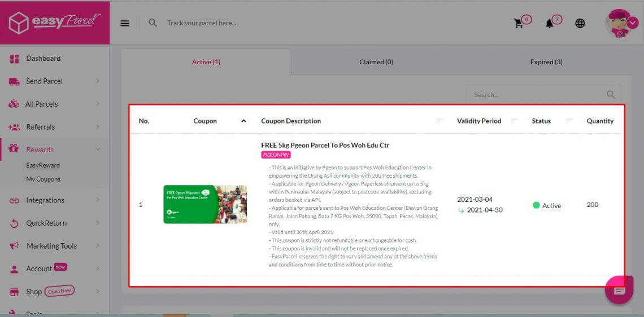The width and height of the screenshot is (644, 317).
Task: Click the Validity Period filter icon
Action: (514, 121)
